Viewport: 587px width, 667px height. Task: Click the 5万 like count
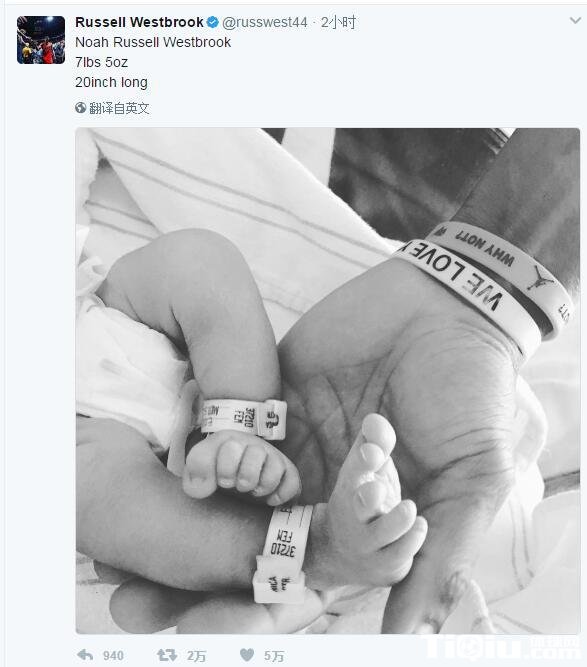pyautogui.click(x=274, y=656)
